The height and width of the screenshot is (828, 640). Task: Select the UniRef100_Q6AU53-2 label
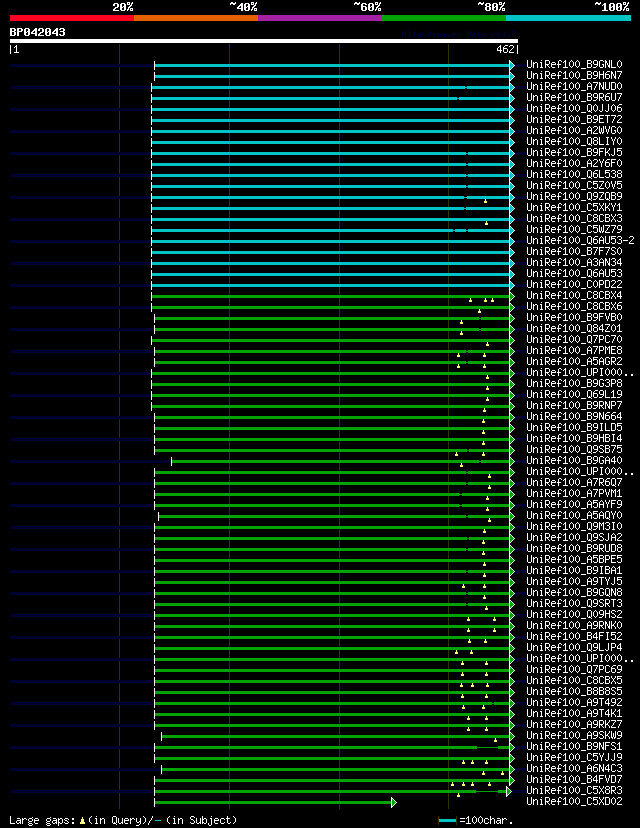tap(580, 240)
